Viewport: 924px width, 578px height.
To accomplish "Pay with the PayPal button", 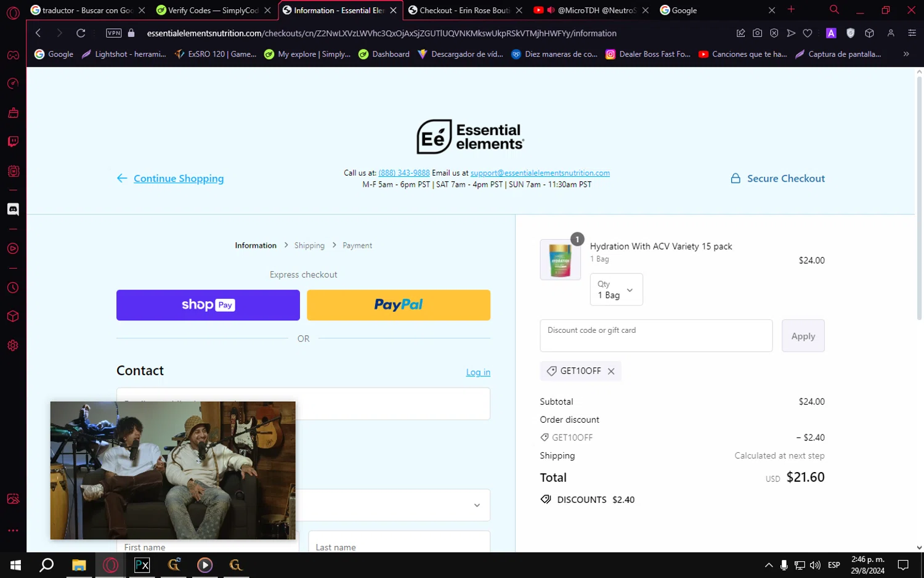I will coord(399,305).
